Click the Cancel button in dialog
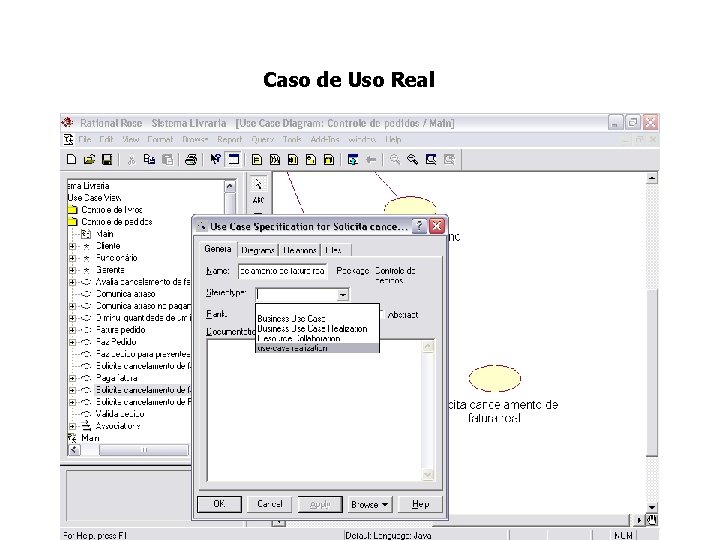720x540 pixels. pyautogui.click(x=270, y=504)
